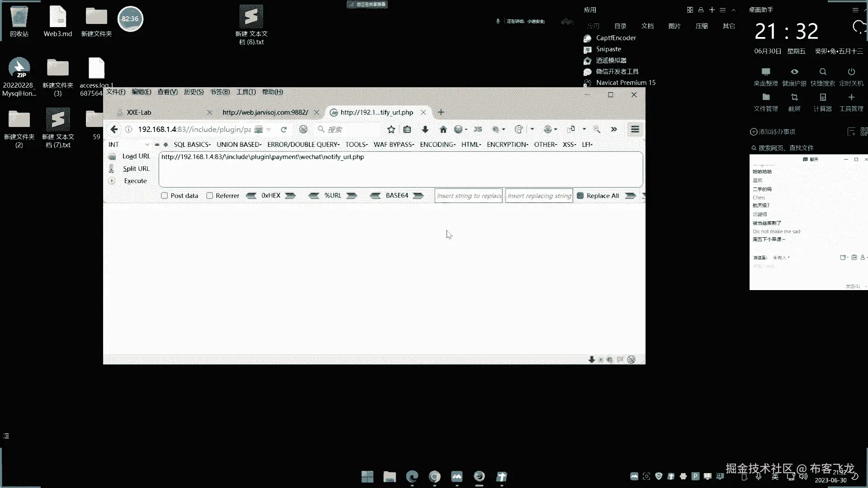Enable the Post data checkbox
The image size is (868, 488).
click(165, 196)
